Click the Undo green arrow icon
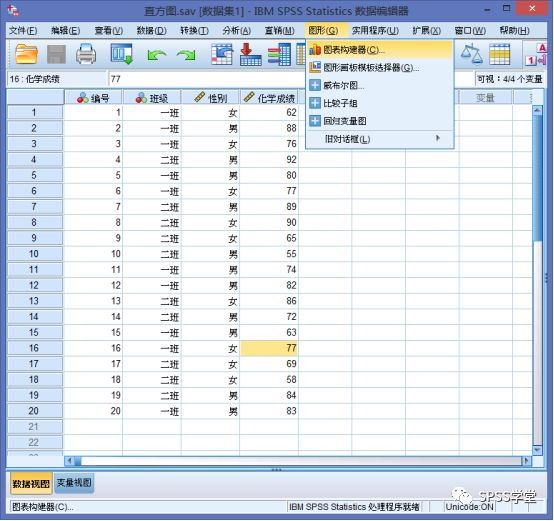554x521 pixels. 157,55
